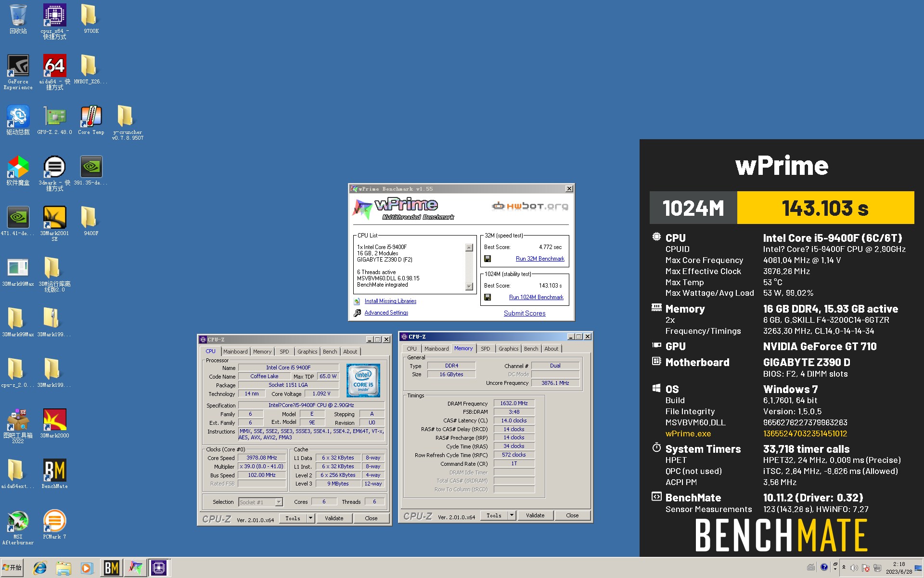Open the media player taskbar icon
The image size is (924, 578).
pyautogui.click(x=87, y=568)
